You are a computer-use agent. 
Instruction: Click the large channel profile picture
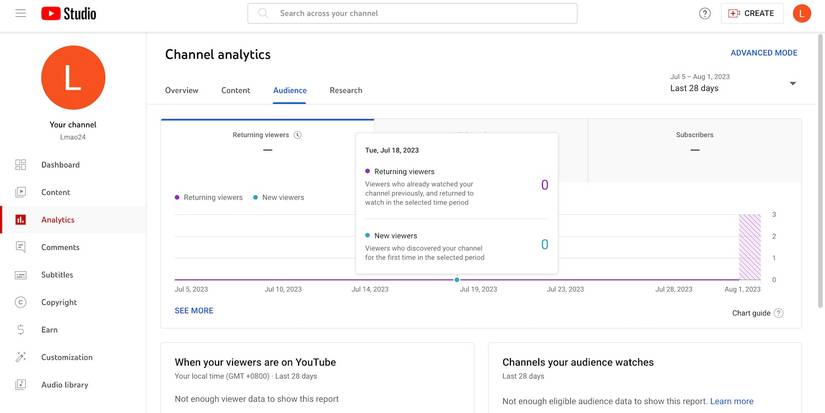click(x=73, y=77)
